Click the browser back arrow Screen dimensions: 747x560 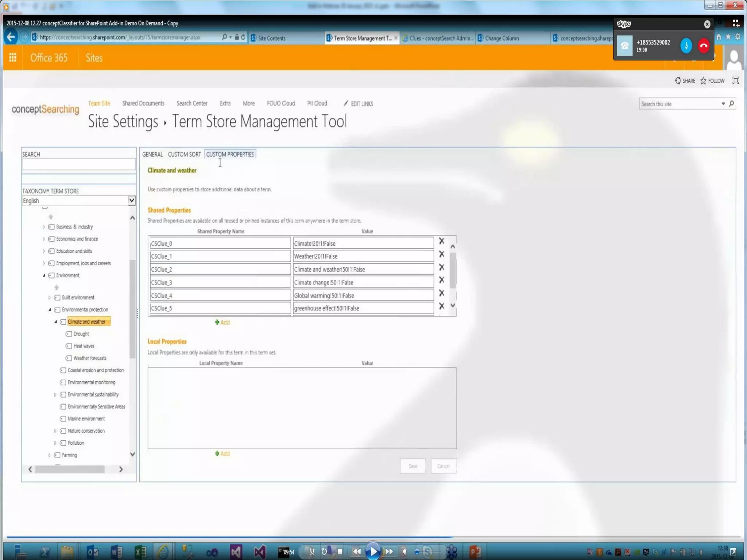coord(11,37)
